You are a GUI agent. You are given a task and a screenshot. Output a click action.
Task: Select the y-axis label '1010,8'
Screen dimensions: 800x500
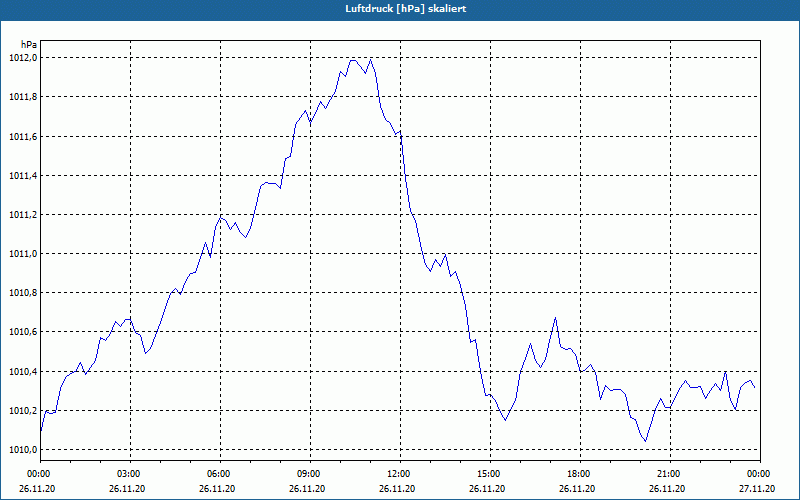click(x=23, y=293)
